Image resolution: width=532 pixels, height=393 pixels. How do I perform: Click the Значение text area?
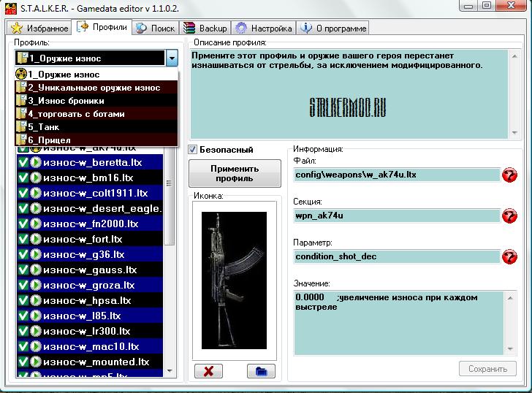(399, 323)
